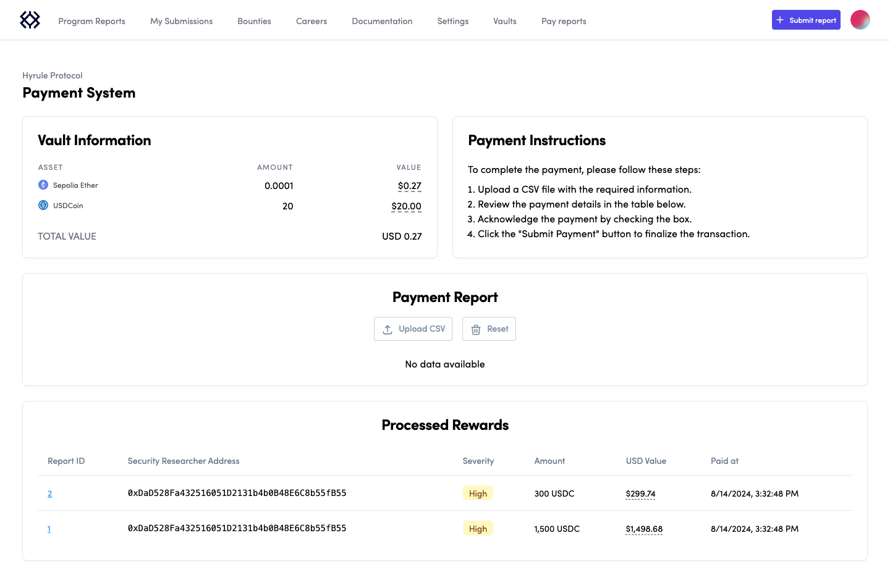
Task: Open Pay reports tab
Action: 564,21
